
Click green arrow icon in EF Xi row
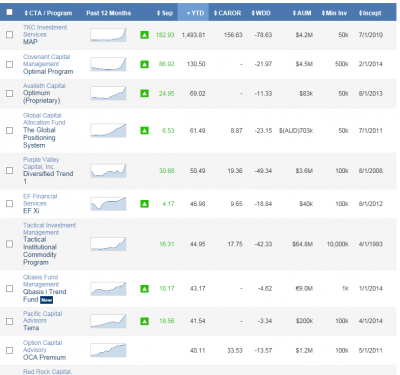pos(144,204)
